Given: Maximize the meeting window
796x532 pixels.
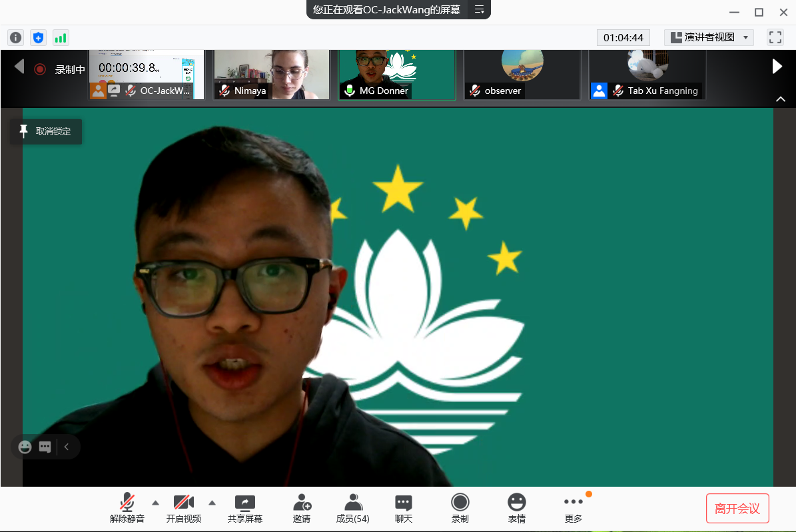Looking at the screenshot, I should click(759, 12).
